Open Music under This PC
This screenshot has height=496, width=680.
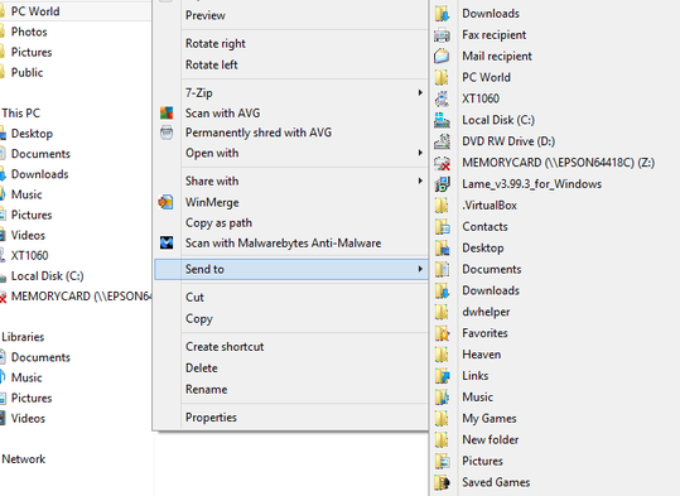pyautogui.click(x=26, y=194)
